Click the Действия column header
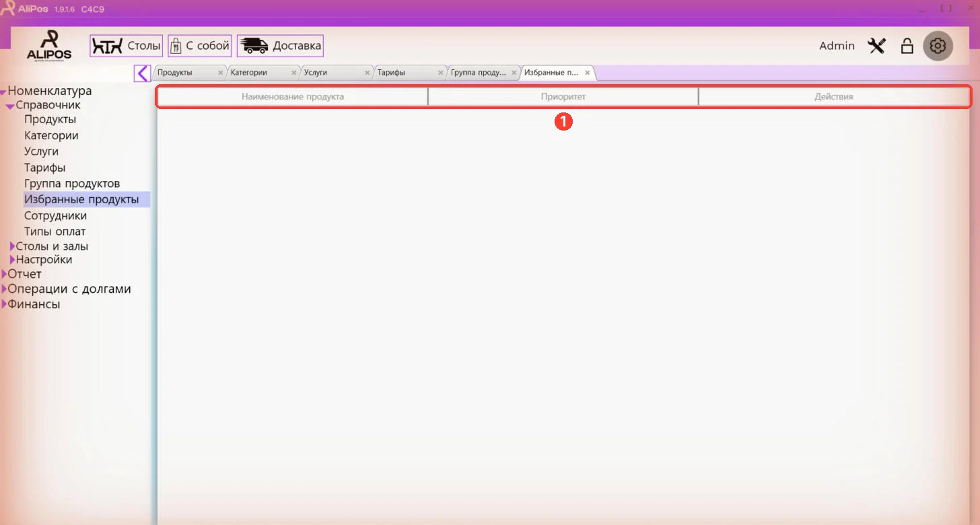The image size is (980, 525). click(834, 97)
